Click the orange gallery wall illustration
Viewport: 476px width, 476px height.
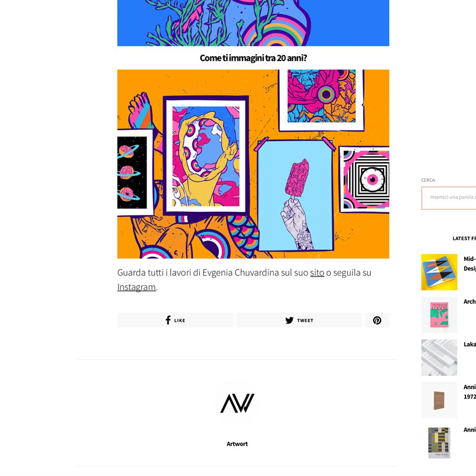(253, 164)
